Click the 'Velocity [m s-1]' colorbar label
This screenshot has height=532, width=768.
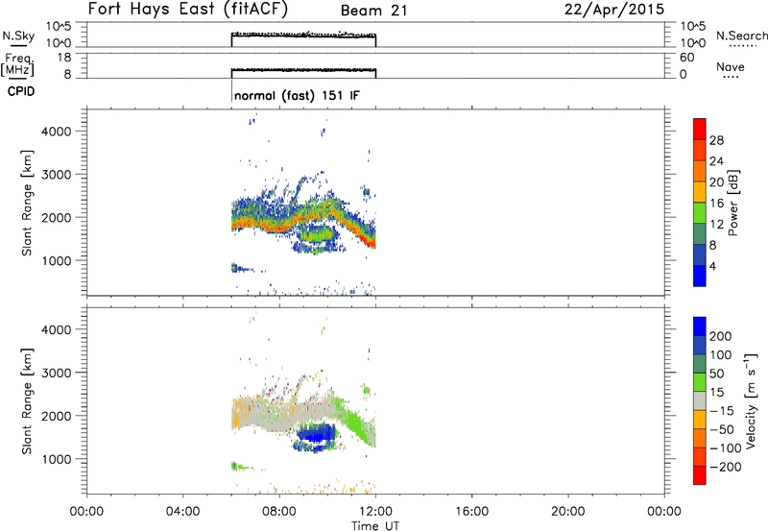tap(751, 400)
